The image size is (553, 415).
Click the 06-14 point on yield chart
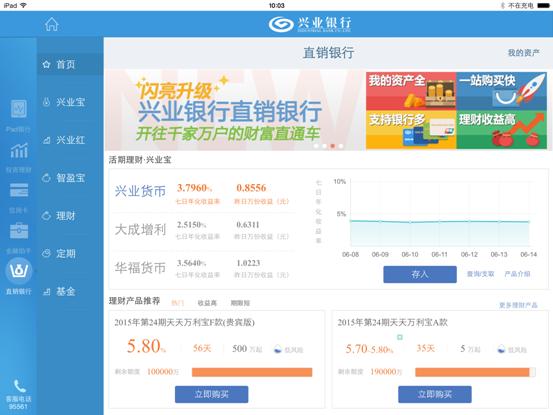(529, 221)
